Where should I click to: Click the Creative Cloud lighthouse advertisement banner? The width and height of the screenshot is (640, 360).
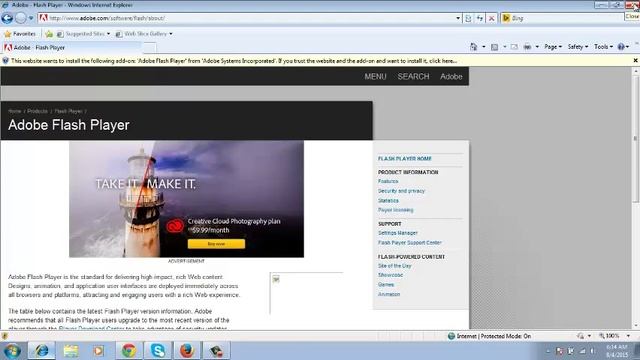(187, 199)
